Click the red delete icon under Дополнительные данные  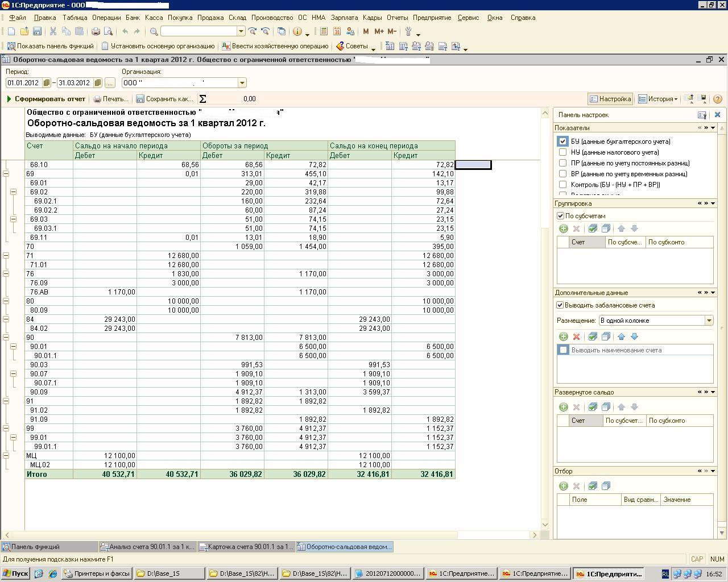[576, 336]
